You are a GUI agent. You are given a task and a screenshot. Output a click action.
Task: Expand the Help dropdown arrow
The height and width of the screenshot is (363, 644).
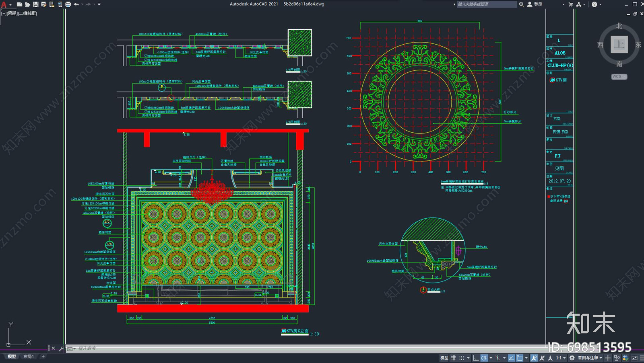pos(600,4)
